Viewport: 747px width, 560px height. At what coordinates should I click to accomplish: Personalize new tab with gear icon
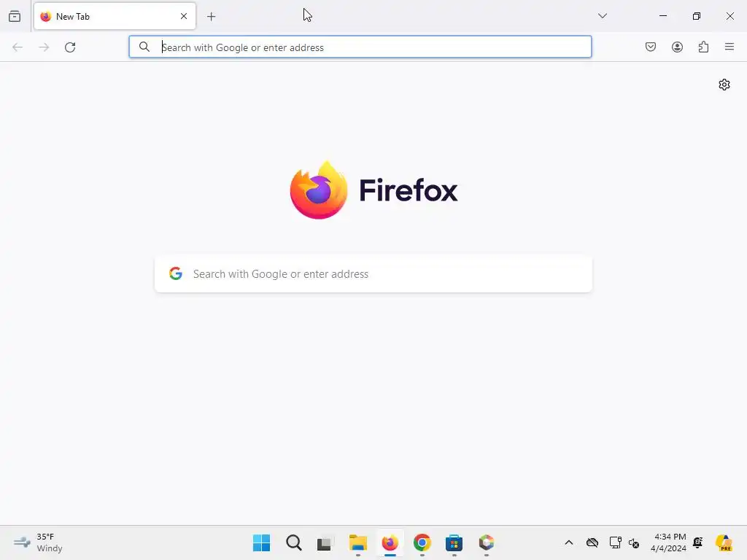pyautogui.click(x=724, y=85)
